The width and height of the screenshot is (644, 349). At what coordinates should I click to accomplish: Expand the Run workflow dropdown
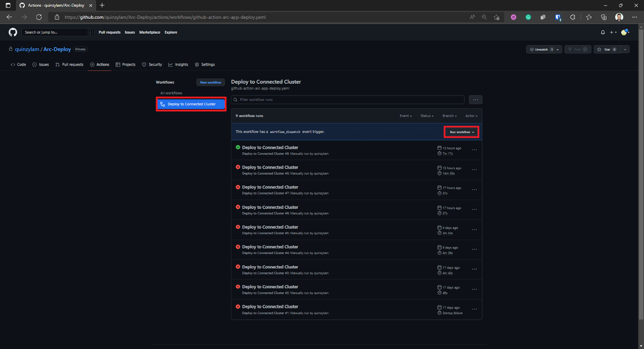(x=462, y=132)
